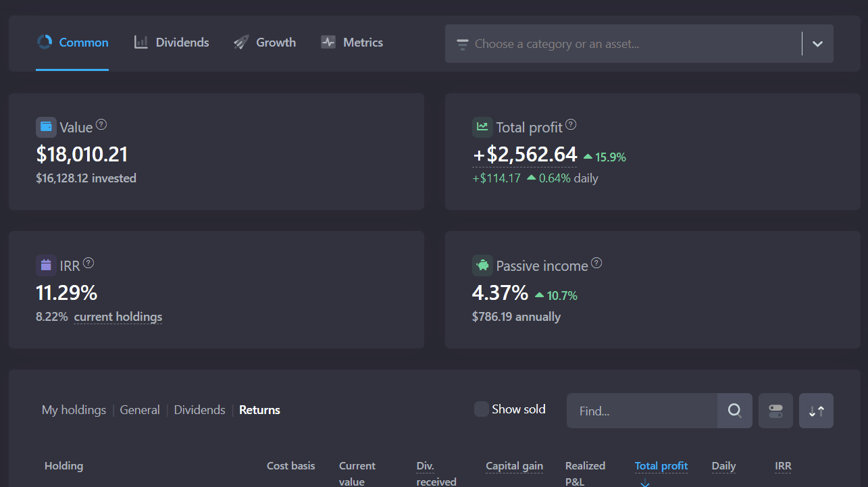Expand the category dropdown chevron
868x487 pixels.
[x=817, y=43]
